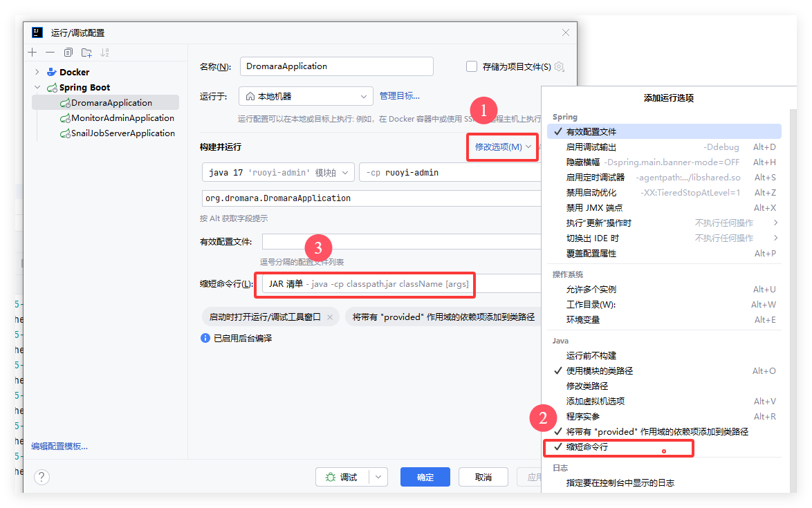Enable the 存储为项目文件 checkbox
This screenshot has height=508, width=812.
[472, 66]
